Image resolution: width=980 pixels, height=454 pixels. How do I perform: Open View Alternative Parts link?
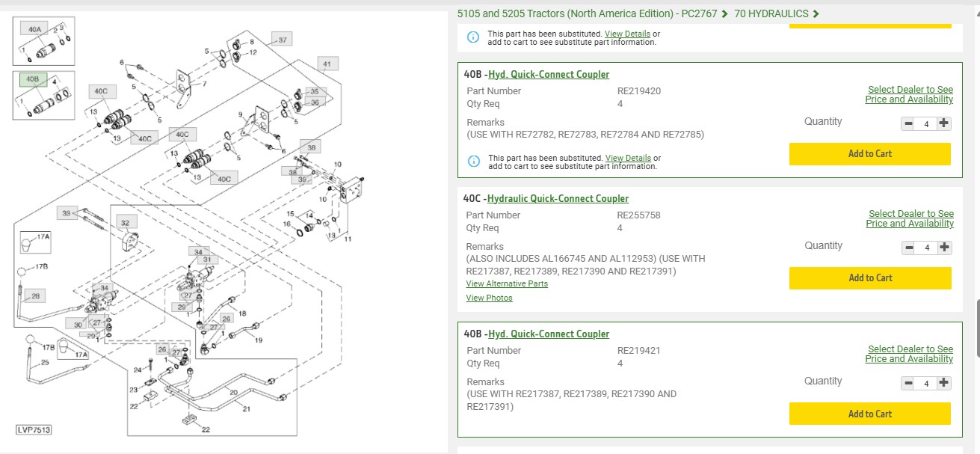point(507,283)
